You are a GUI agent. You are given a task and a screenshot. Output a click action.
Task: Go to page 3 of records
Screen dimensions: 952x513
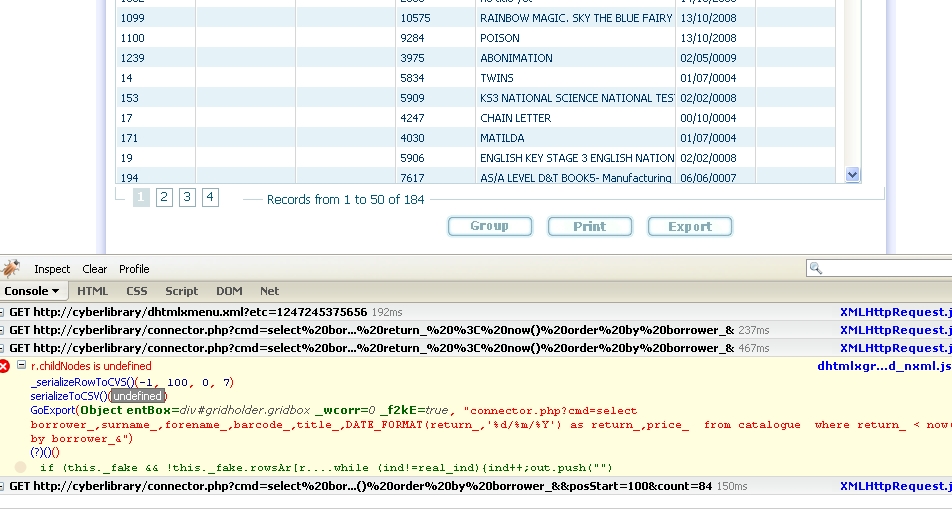coord(187,197)
